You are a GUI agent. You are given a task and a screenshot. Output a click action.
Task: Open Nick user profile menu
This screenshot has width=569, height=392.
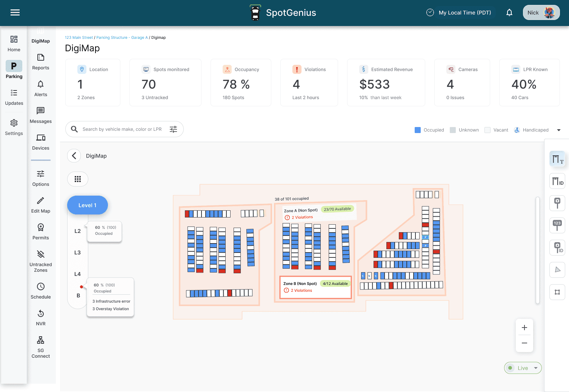(x=541, y=13)
